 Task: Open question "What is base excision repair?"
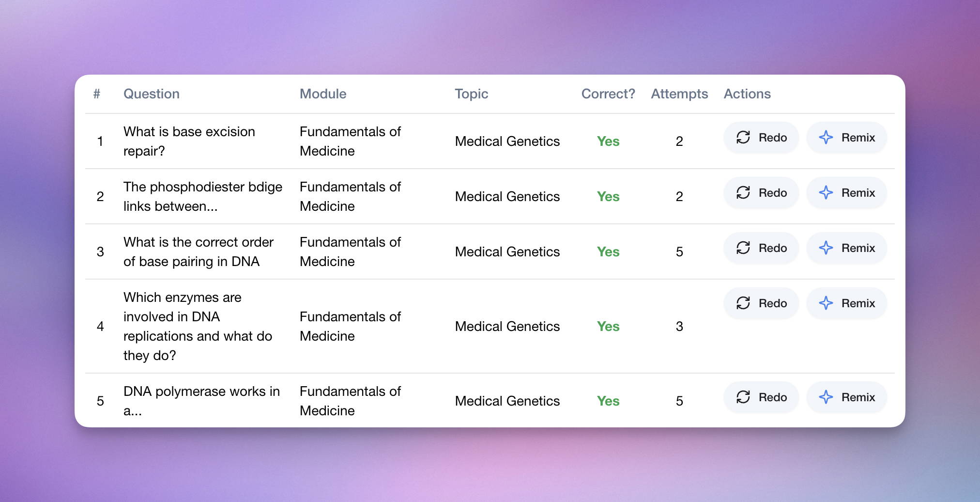[x=189, y=141]
